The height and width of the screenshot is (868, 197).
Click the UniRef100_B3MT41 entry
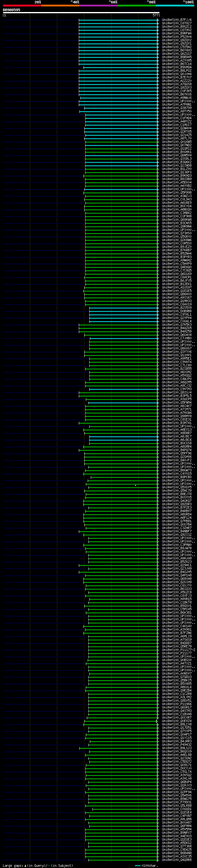[x=176, y=423]
